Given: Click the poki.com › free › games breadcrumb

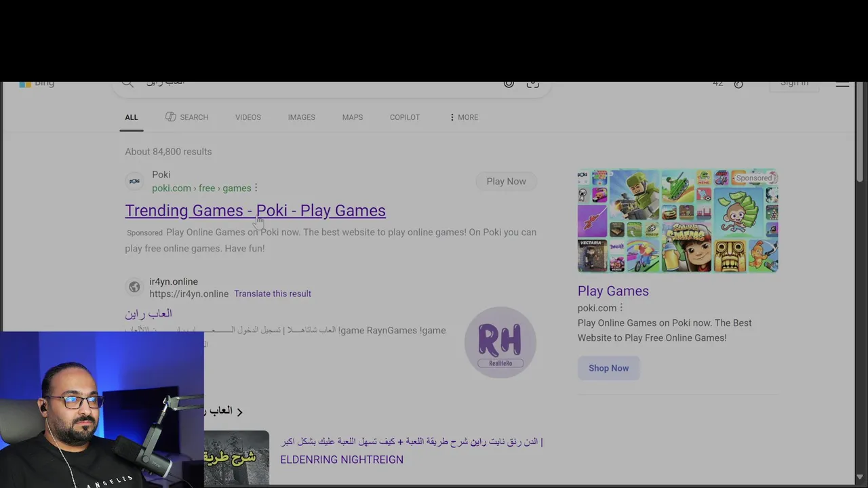Looking at the screenshot, I should coord(201,188).
